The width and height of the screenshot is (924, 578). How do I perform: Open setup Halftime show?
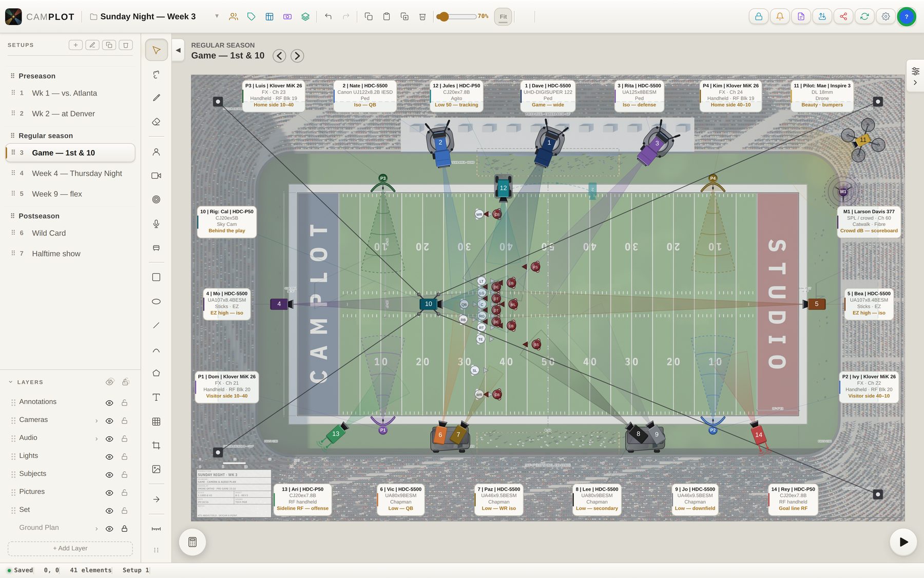(70, 253)
